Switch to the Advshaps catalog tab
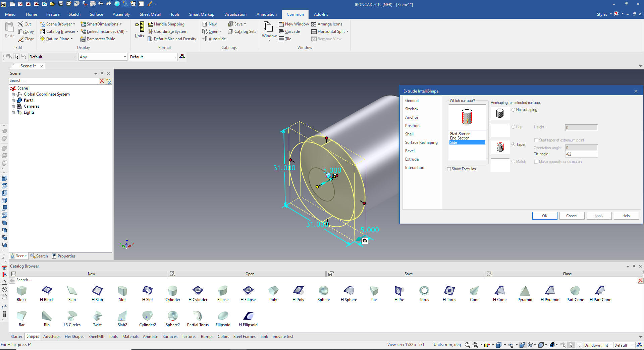Image resolution: width=644 pixels, height=350 pixels. 52,337
